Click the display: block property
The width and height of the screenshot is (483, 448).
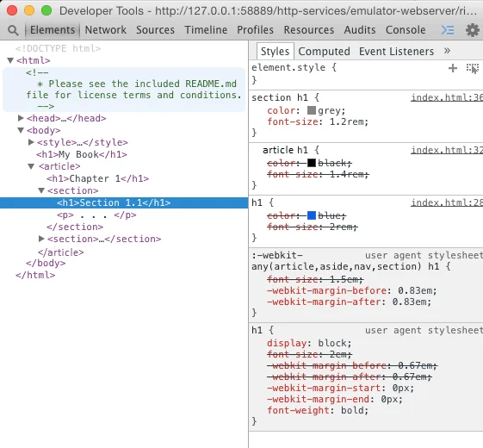click(x=309, y=343)
